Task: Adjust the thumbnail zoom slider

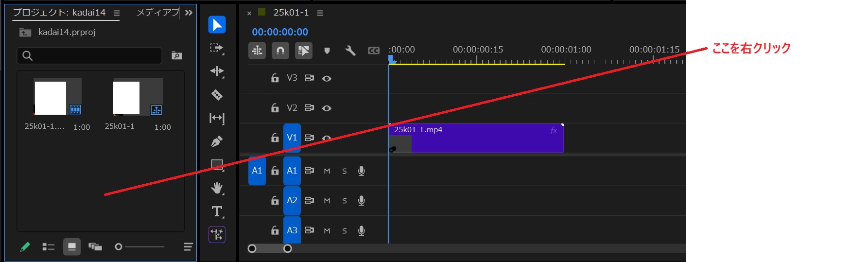Action: point(119,247)
